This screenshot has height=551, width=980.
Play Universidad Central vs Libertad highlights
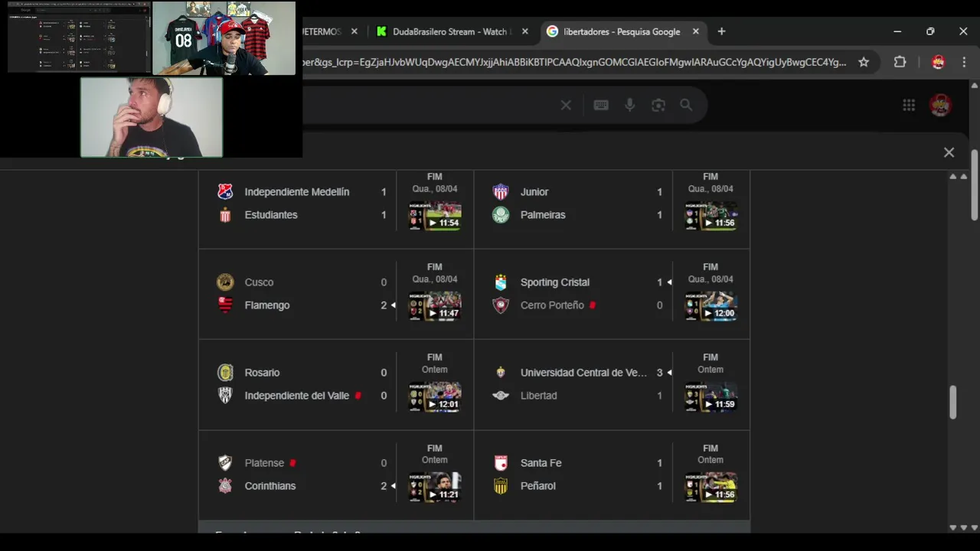(x=710, y=396)
